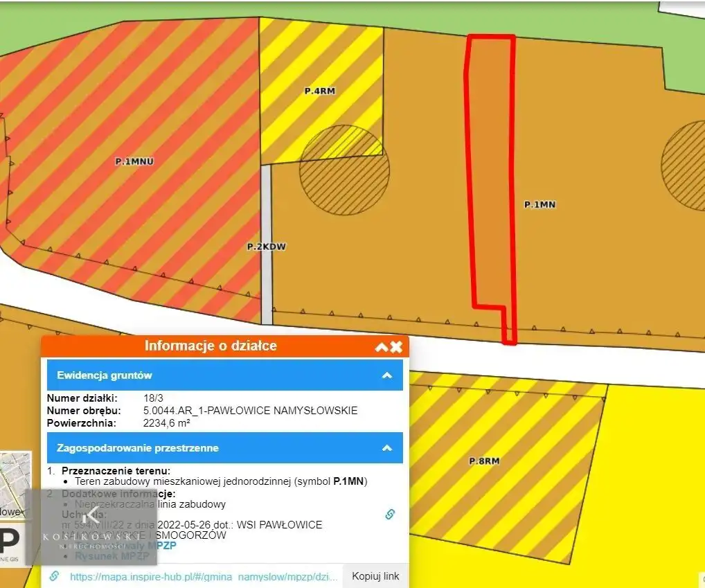Open the minimap thumbnail
The width and height of the screenshot is (705, 588).
coord(15,483)
